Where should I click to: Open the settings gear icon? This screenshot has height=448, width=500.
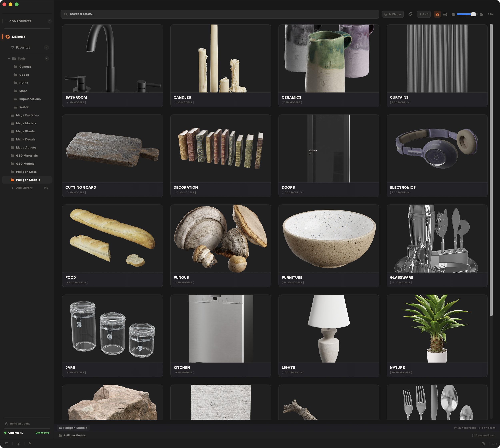[483, 444]
